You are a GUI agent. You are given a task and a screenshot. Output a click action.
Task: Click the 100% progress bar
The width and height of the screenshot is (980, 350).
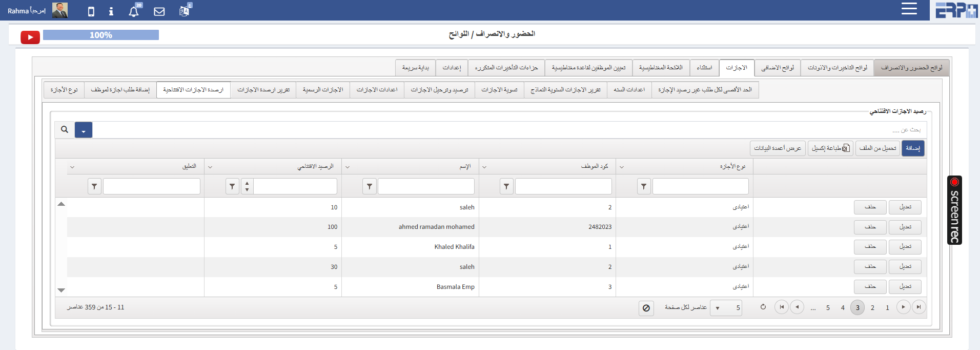(101, 35)
